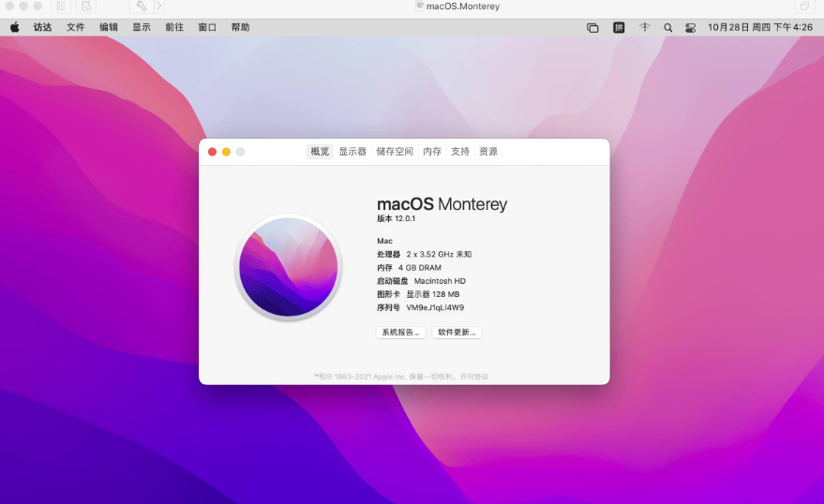Viewport: 824px width, 504px height.
Task: Switch to the 储存空间 tab
Action: (395, 152)
